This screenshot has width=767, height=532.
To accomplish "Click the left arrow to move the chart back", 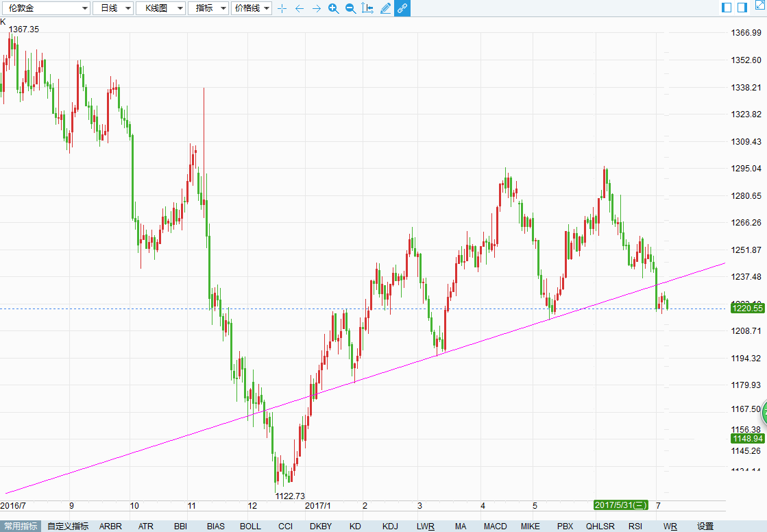I will click(300, 8).
